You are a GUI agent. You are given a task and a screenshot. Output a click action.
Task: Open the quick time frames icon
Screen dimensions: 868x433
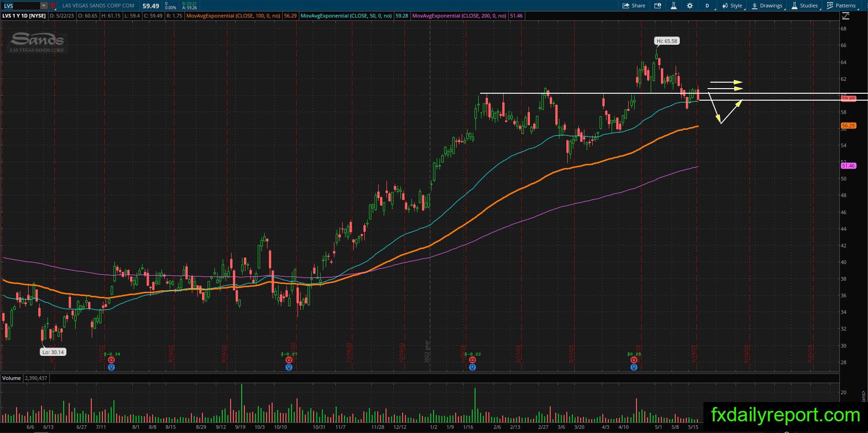coord(658,6)
